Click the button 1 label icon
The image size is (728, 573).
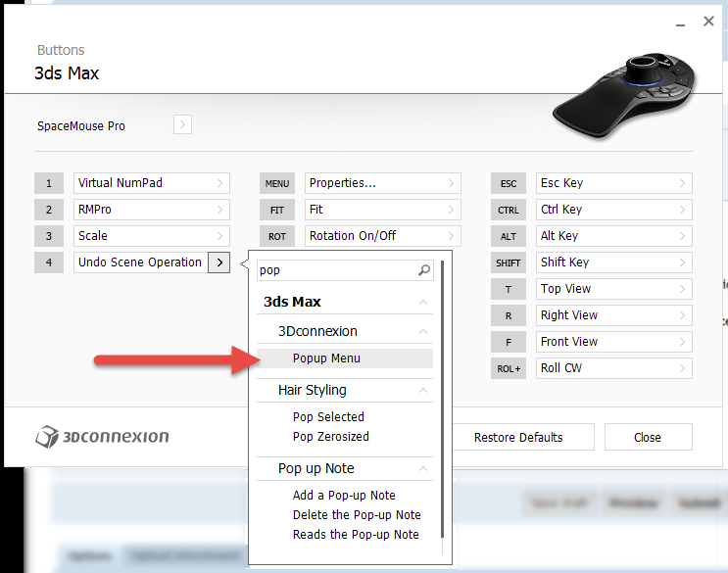49,183
